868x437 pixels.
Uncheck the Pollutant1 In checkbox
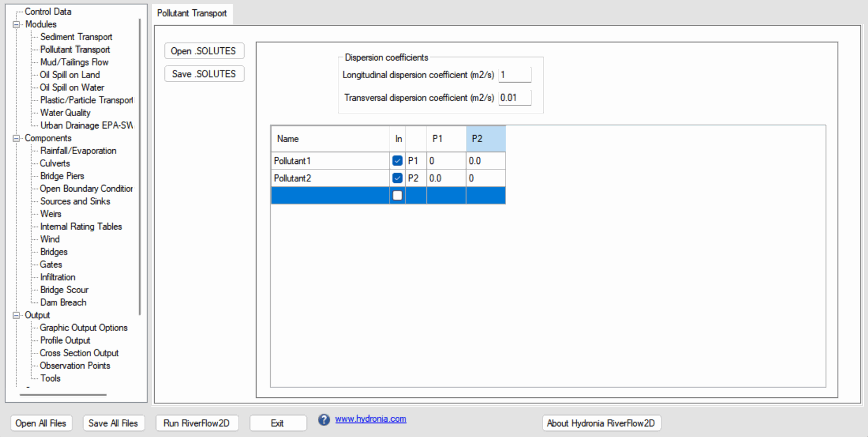[x=397, y=161]
